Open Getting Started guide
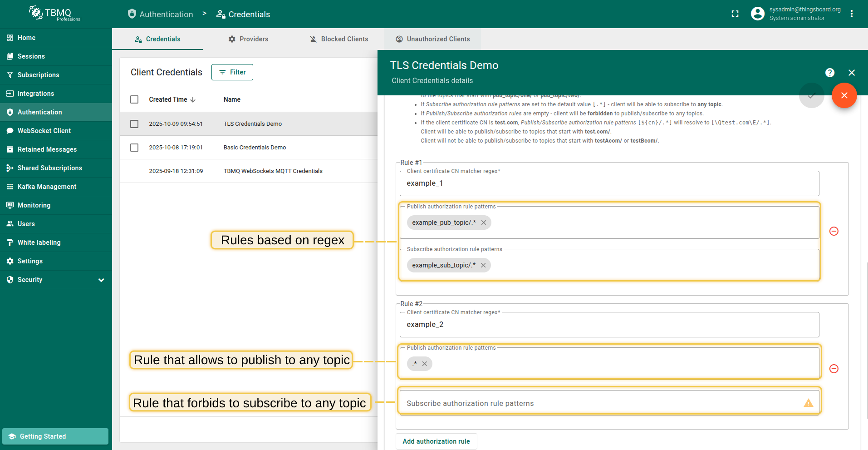Viewport: 868px width, 450px height. pos(55,436)
